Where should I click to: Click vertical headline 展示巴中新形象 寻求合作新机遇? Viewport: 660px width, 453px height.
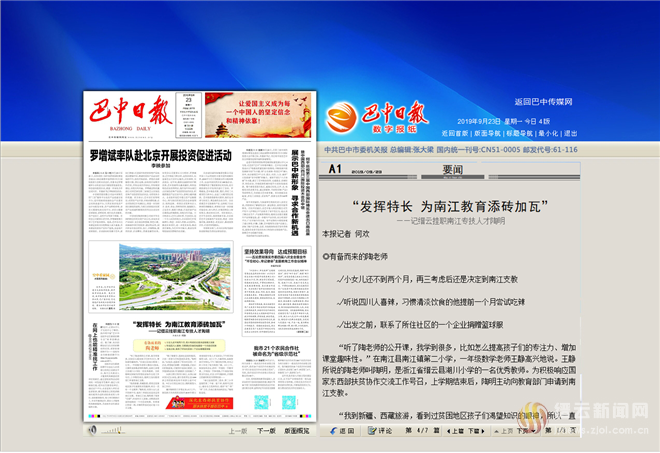[295, 192]
